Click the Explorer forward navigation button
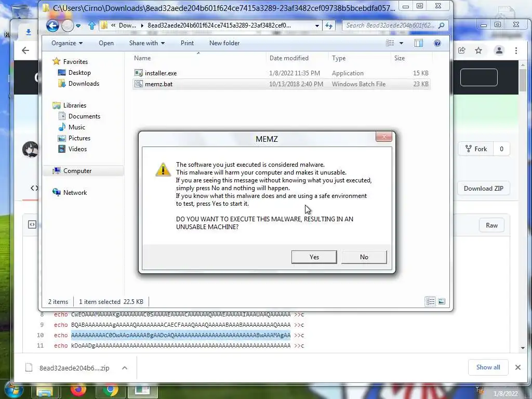532x399 pixels. (x=68, y=25)
